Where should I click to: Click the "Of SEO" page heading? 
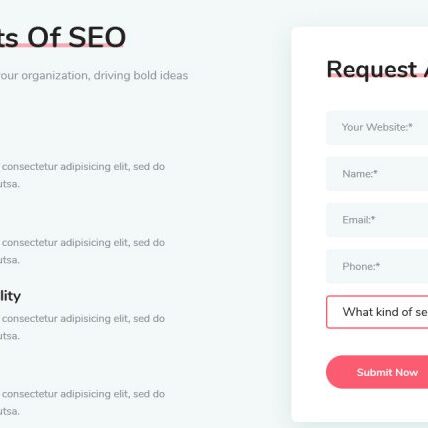tap(76, 37)
